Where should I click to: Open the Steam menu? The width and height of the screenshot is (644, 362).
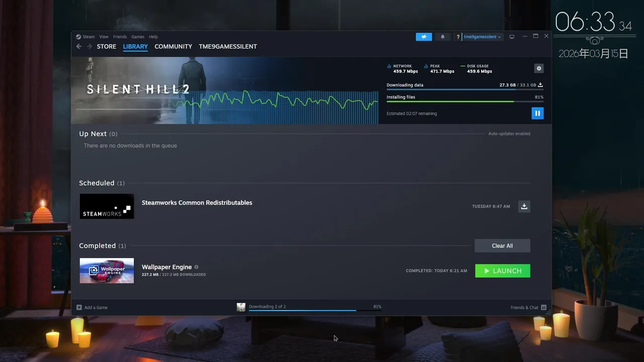(x=89, y=37)
